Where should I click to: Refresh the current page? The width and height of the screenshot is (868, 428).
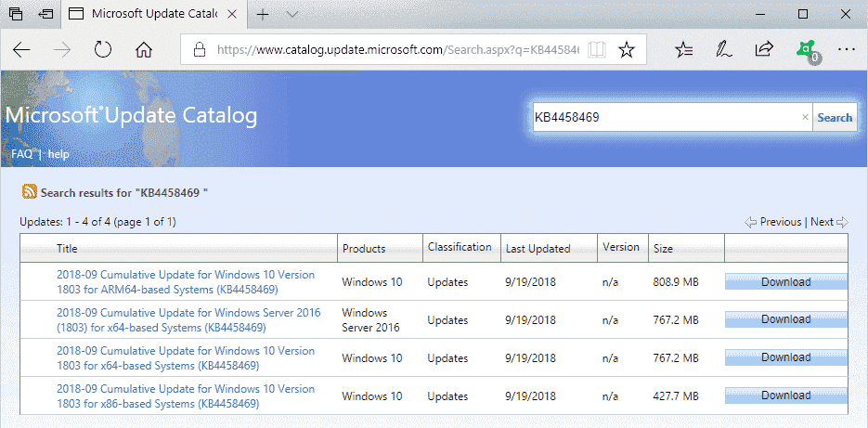[103, 50]
